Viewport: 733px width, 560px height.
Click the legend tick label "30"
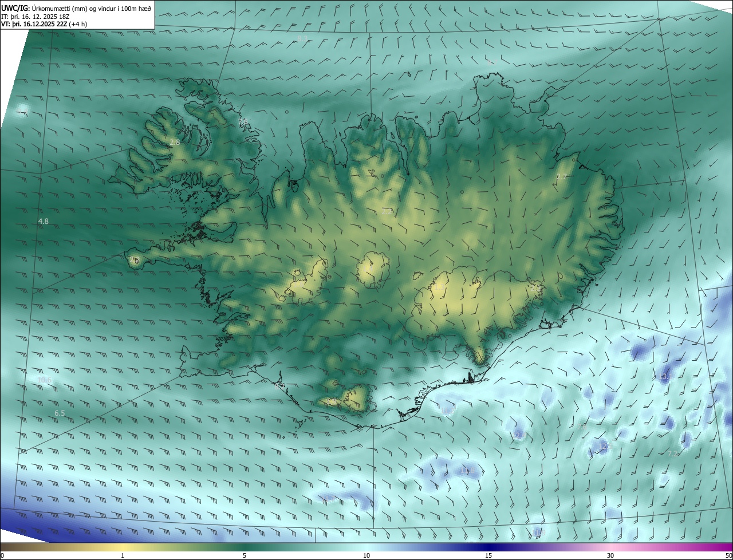click(x=610, y=556)
